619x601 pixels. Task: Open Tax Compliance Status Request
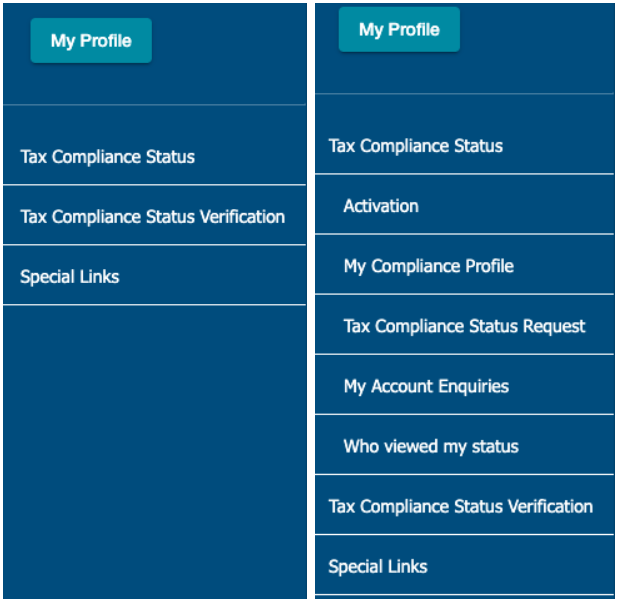pyautogui.click(x=464, y=326)
